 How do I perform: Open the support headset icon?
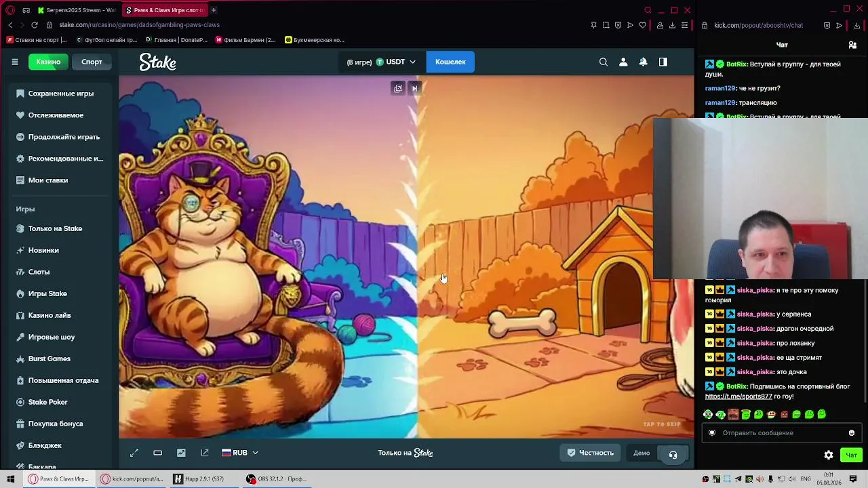(x=673, y=454)
